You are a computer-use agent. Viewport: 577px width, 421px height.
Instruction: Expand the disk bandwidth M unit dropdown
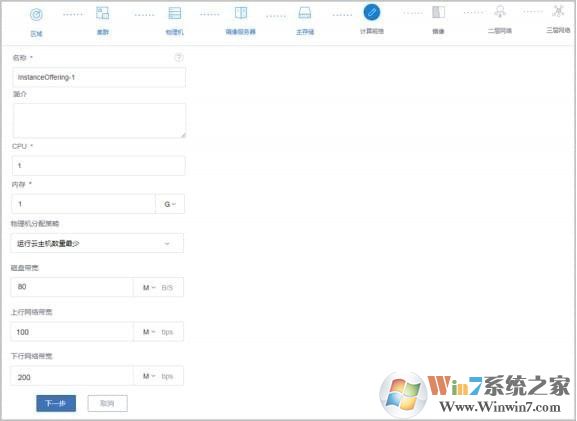coord(149,287)
